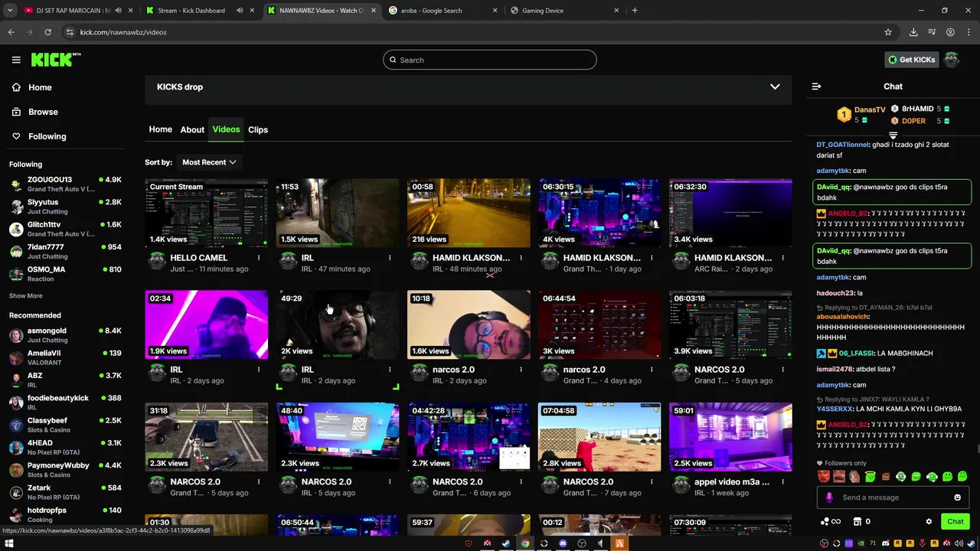The height and width of the screenshot is (551, 980).
Task: Switch to the Clips channel tab
Action: coord(258,129)
